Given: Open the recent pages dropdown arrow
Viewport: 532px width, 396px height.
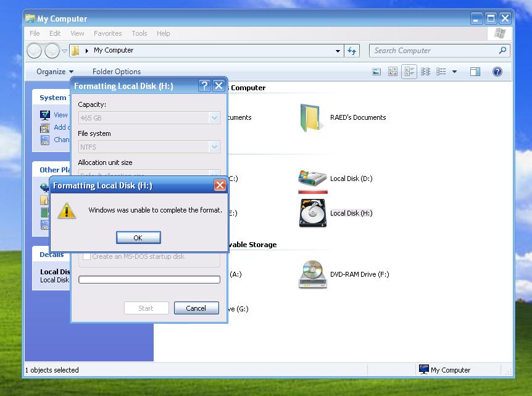Looking at the screenshot, I should click(64, 51).
